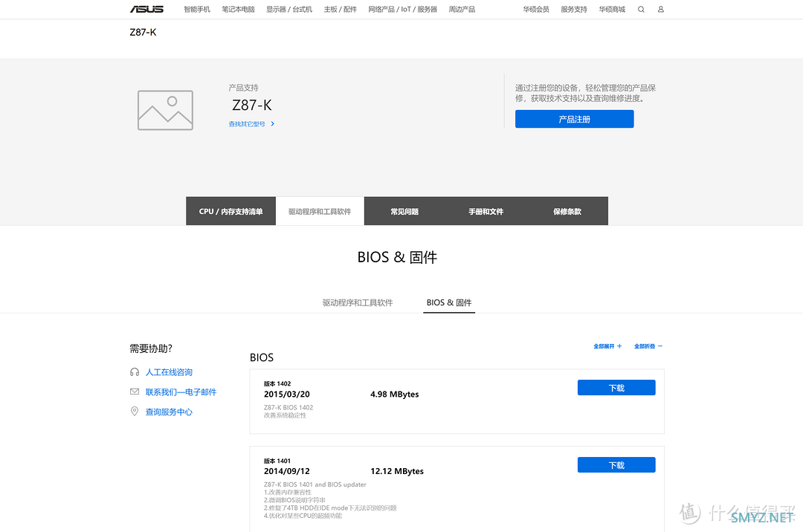
Task: Expand all entries with 全部展开
Action: point(607,346)
